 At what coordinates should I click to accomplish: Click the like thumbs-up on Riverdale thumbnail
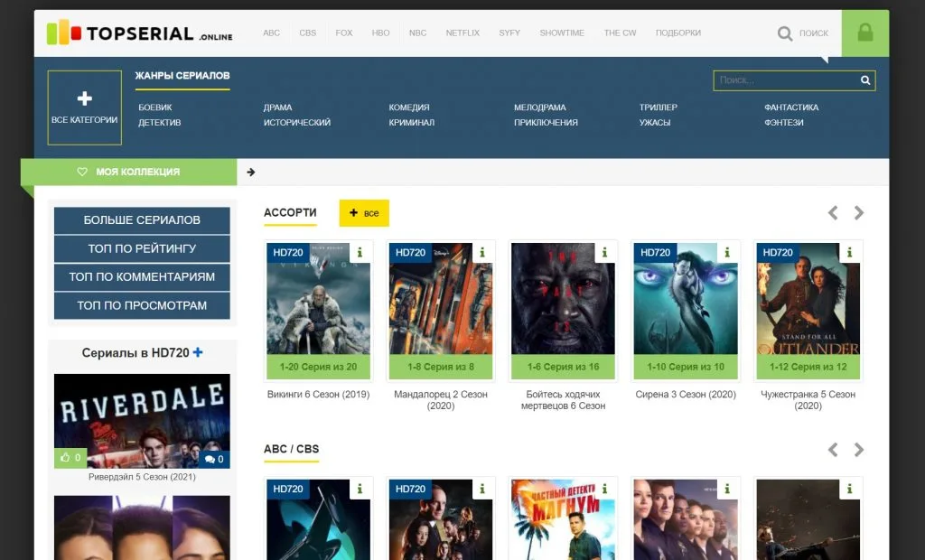pyautogui.click(x=70, y=458)
